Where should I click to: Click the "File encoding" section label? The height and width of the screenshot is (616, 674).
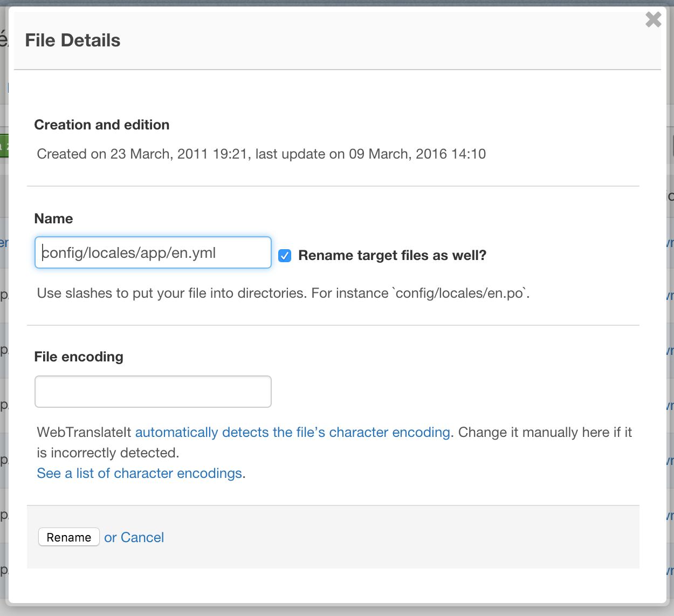pos(79,357)
